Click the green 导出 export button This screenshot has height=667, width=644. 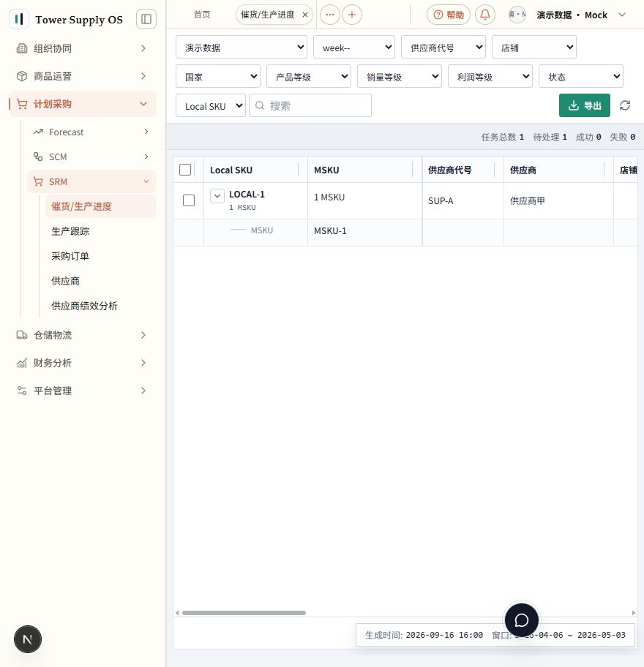coord(585,105)
